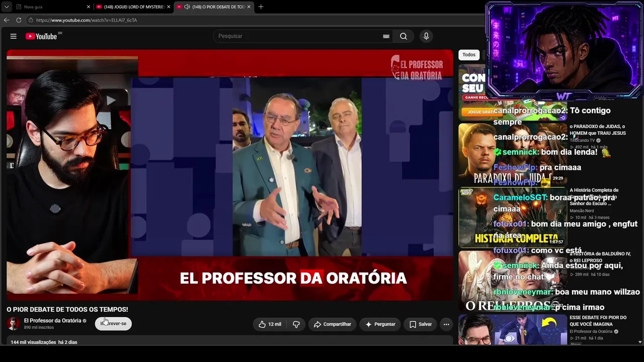The height and width of the screenshot is (362, 644).
Task: Save the video with Salvar
Action: (x=420, y=324)
